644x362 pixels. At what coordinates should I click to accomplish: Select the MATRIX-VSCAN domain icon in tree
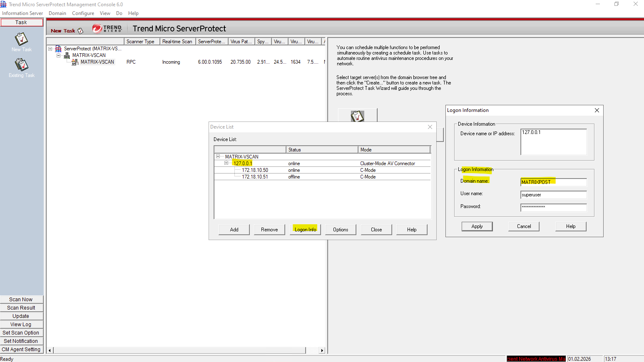coord(67,55)
